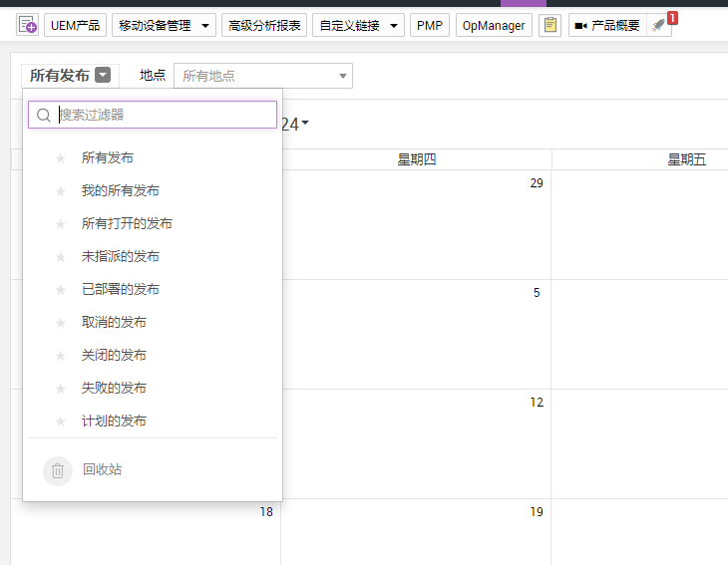Favorite the 未指派的发布 filter star
728x565 pixels.
click(x=60, y=256)
